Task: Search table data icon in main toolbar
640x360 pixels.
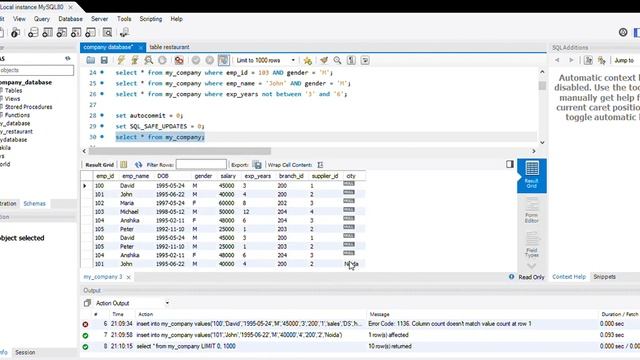Action: tap(107, 33)
